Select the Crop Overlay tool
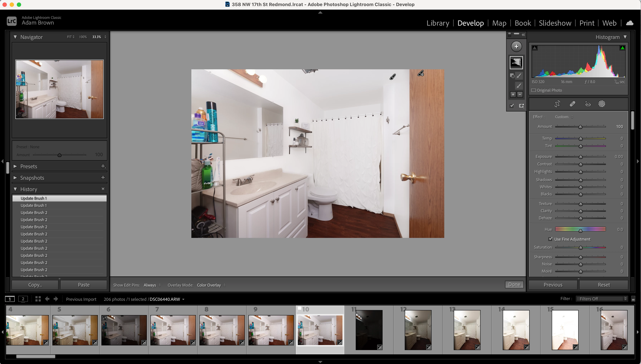641x364 pixels. (x=557, y=104)
